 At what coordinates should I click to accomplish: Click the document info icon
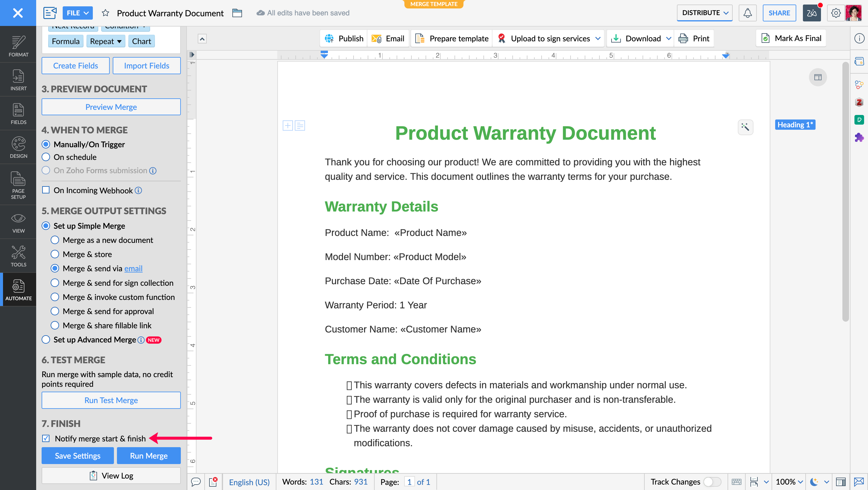click(x=859, y=38)
